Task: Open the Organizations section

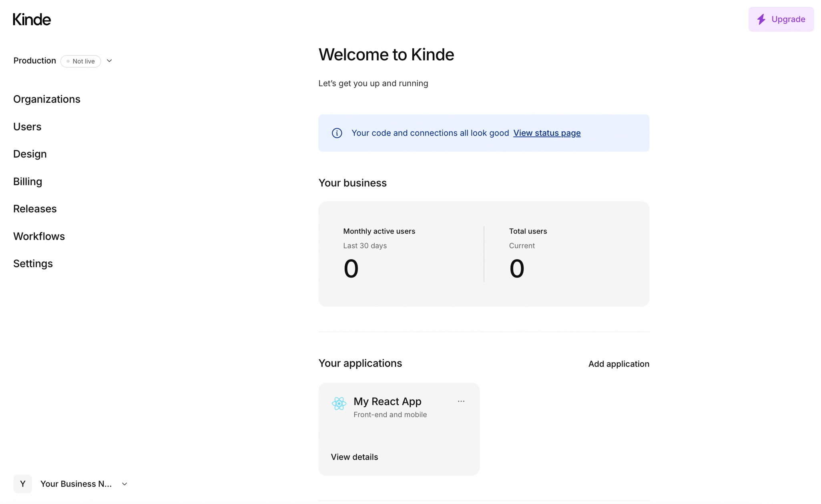Action: (47, 99)
